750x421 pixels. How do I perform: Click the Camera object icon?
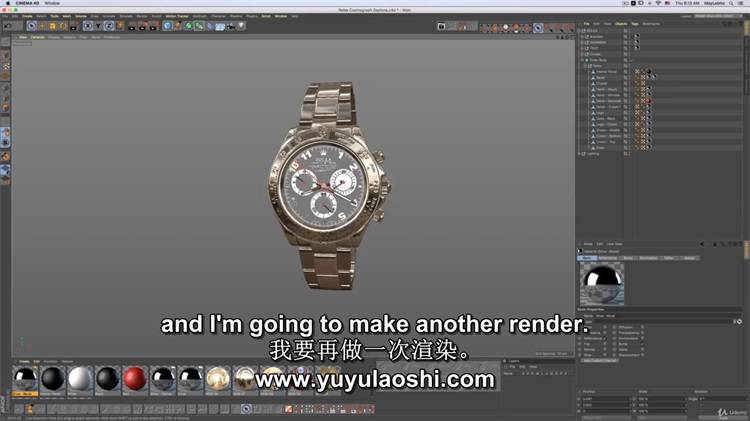pos(231,26)
